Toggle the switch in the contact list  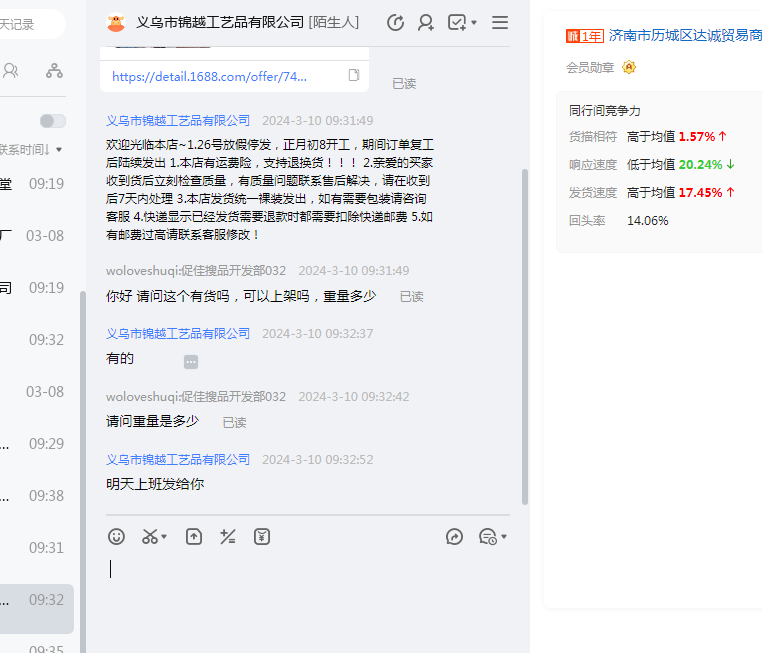(x=52, y=121)
